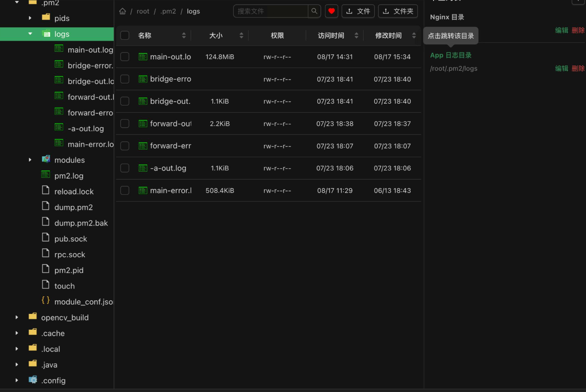586x392 pixels.
Task: Expand the opencv_build folder
Action: coord(17,317)
